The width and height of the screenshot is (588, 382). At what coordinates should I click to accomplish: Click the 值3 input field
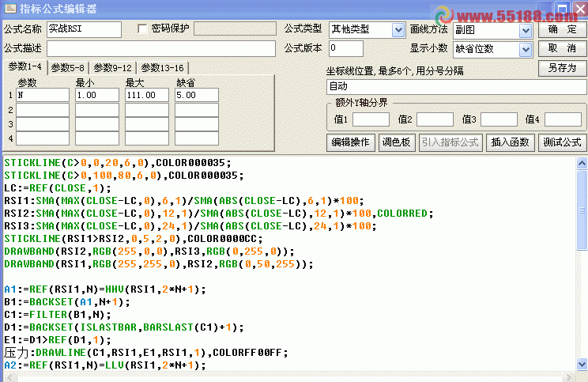click(499, 119)
